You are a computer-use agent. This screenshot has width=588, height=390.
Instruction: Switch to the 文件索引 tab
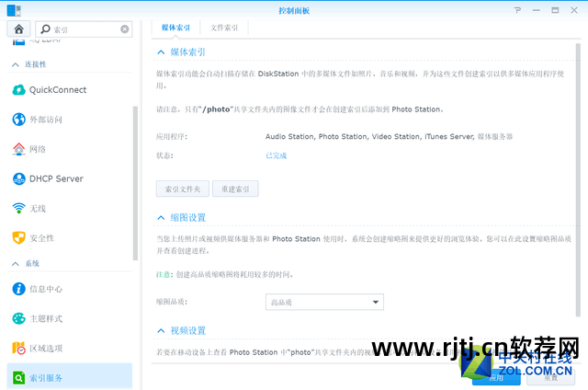224,28
